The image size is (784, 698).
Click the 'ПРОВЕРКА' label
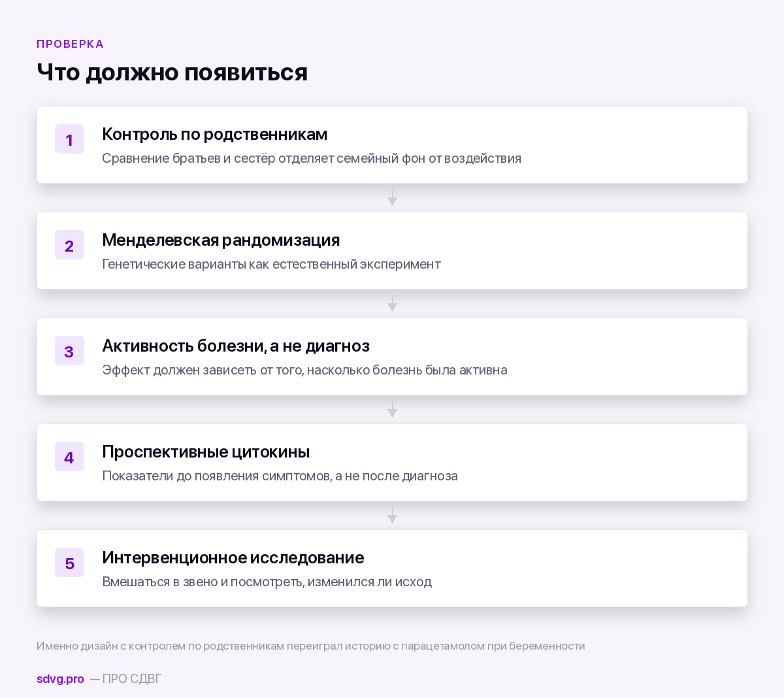70,44
